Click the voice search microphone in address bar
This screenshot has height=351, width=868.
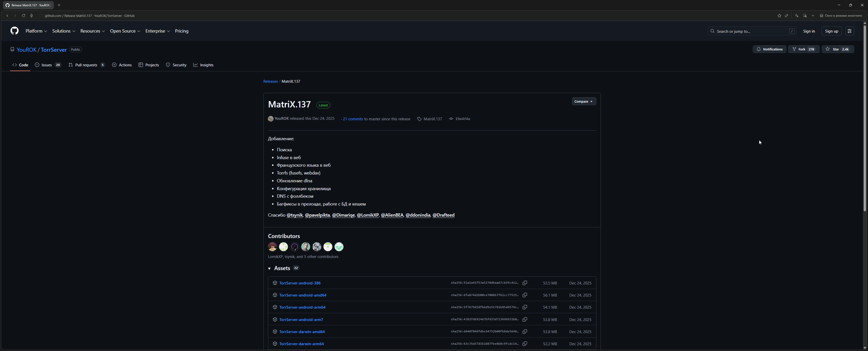[31, 15]
